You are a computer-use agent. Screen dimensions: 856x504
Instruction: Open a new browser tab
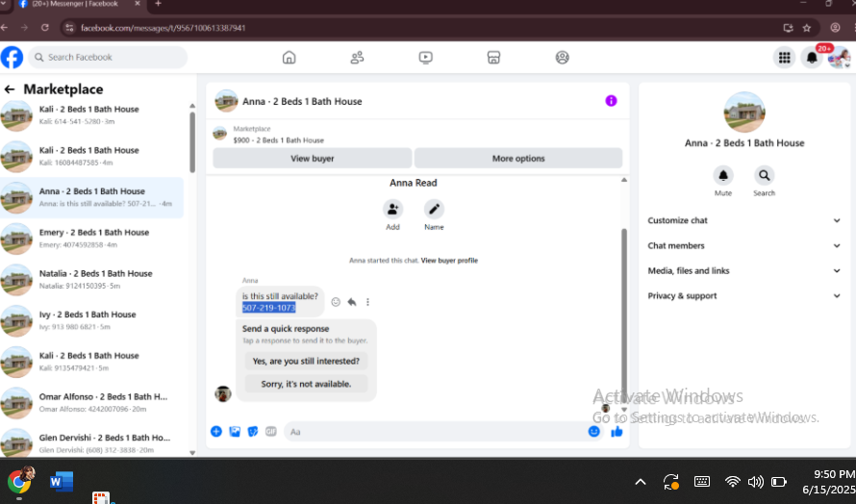(158, 4)
